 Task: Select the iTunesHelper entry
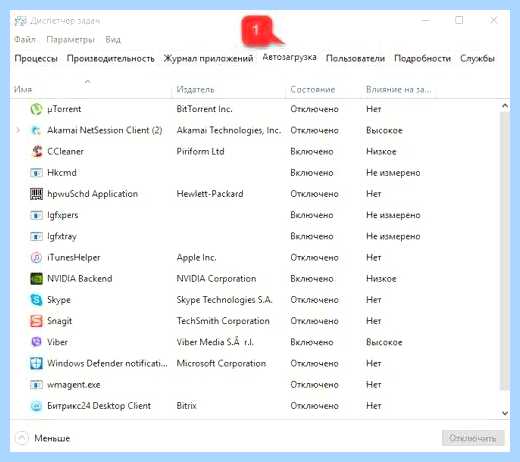click(x=74, y=258)
